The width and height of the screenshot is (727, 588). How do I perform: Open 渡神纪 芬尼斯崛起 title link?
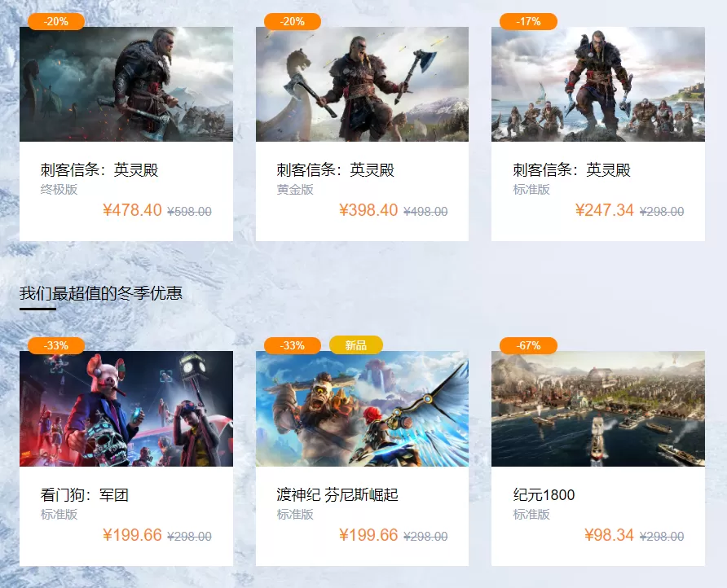coord(337,495)
